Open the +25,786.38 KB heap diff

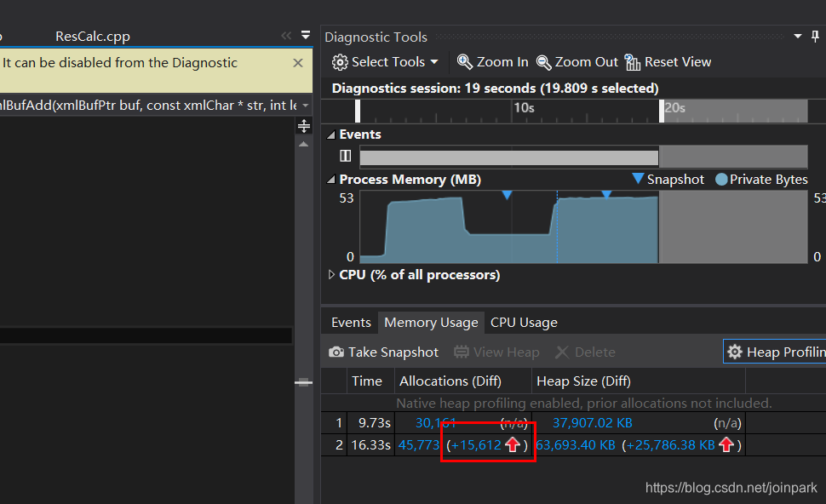[671, 445]
